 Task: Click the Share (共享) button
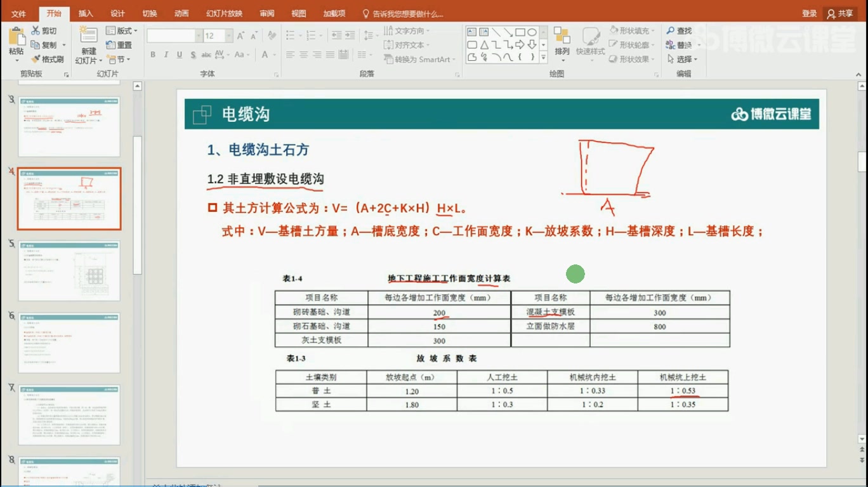(840, 13)
